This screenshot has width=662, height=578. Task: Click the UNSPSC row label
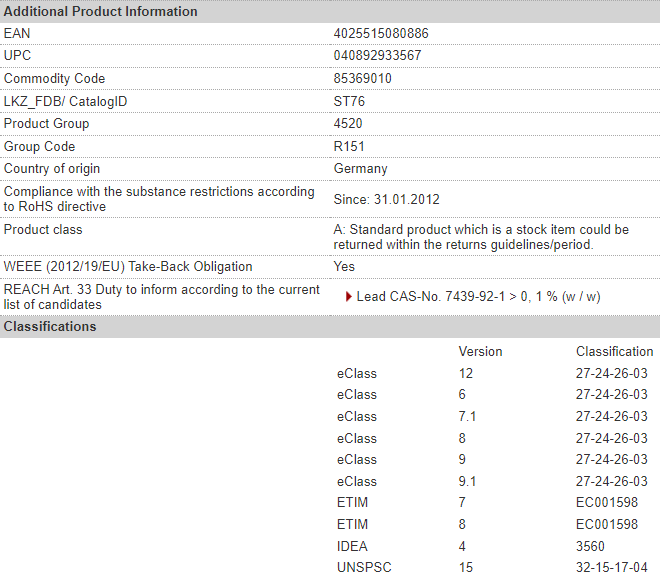pyautogui.click(x=364, y=567)
